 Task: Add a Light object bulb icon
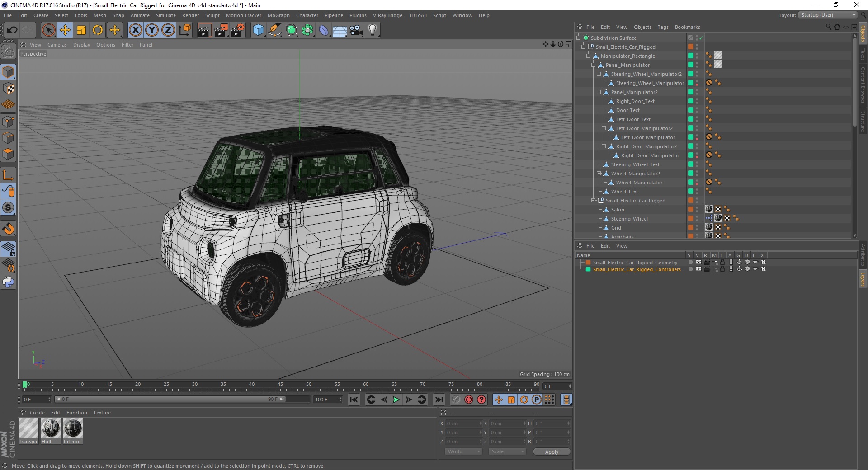[x=373, y=30]
